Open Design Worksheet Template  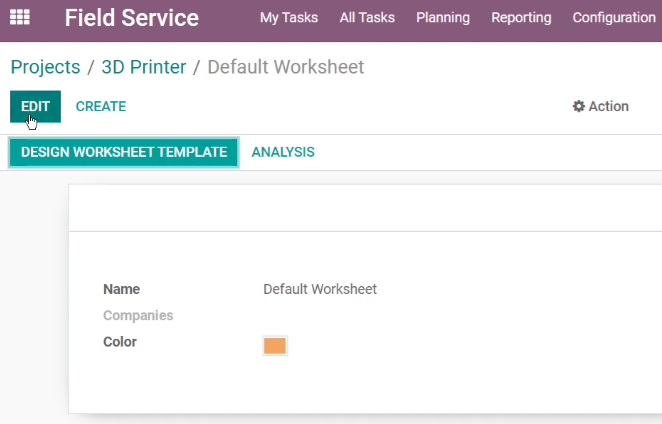click(x=124, y=152)
